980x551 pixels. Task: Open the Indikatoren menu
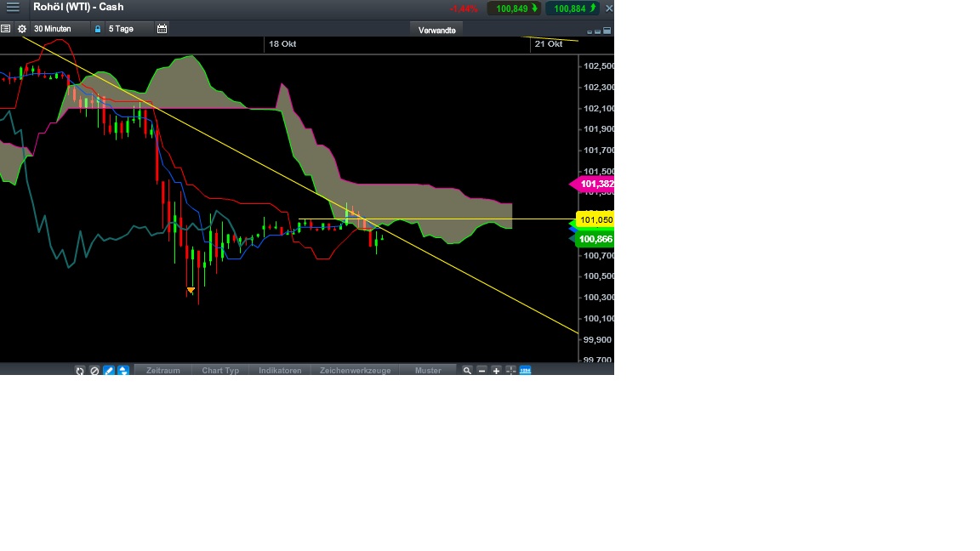click(x=280, y=370)
